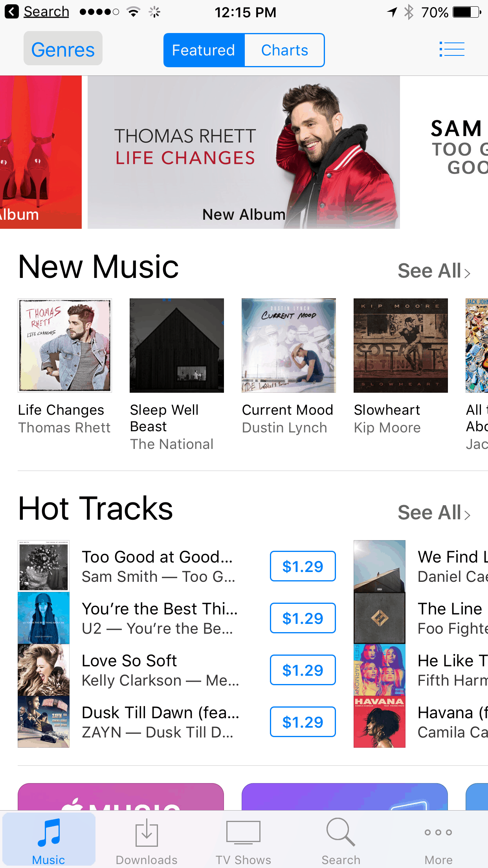Expand Hot Tracks with See All
This screenshot has width=488, height=868.
tap(434, 513)
